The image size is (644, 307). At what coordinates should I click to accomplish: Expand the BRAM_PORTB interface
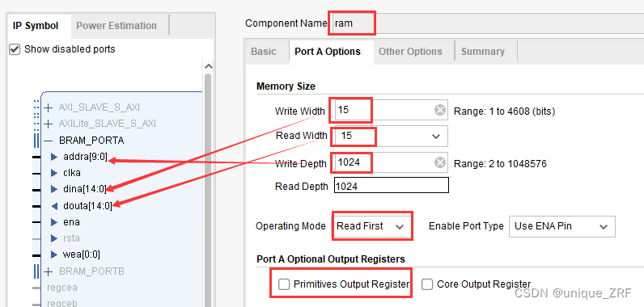pos(49,271)
